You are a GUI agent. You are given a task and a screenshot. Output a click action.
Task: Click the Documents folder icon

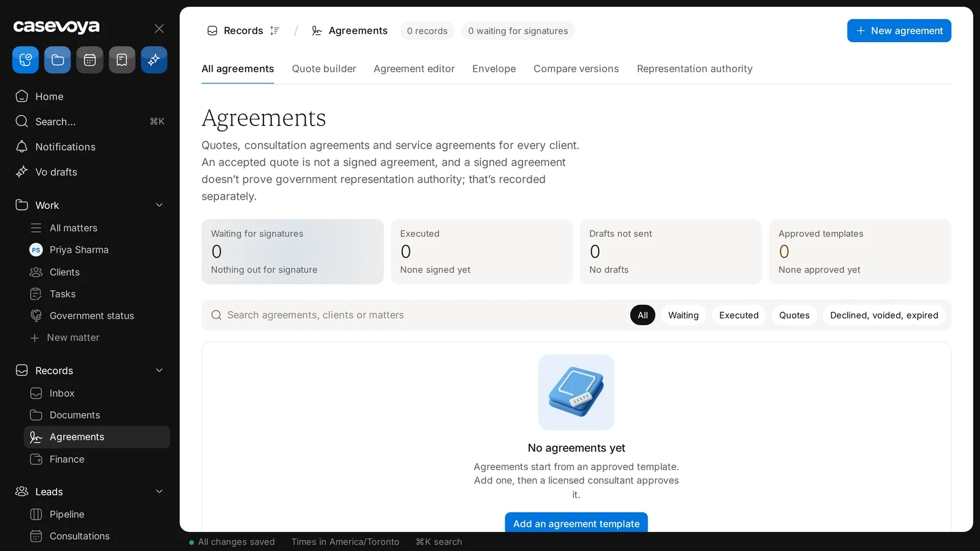pyautogui.click(x=36, y=414)
